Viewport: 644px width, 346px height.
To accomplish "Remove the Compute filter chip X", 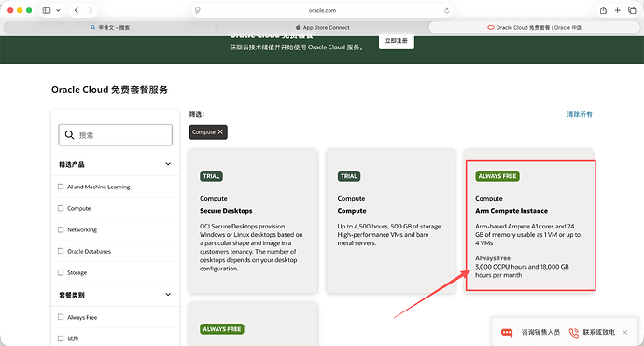I will click(220, 131).
